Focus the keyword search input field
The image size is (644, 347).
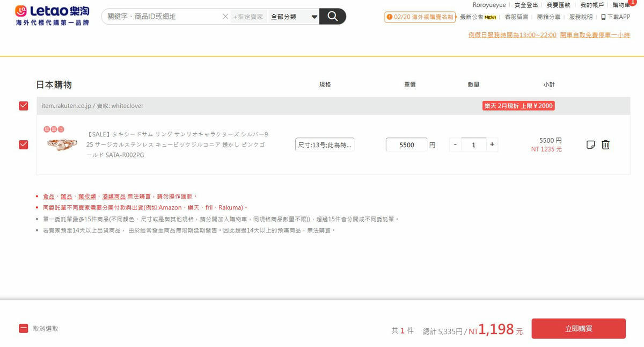(x=164, y=17)
